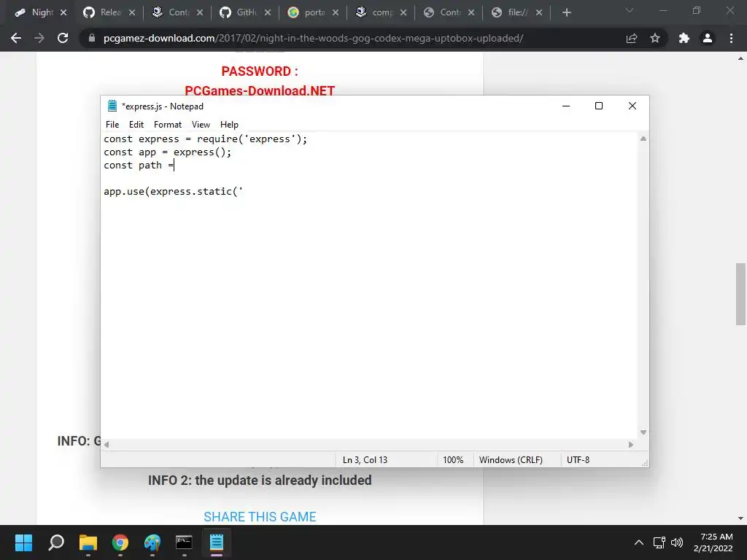Viewport: 747px width, 560px height.
Task: Open Chrome from the taskbar
Action: point(120,542)
